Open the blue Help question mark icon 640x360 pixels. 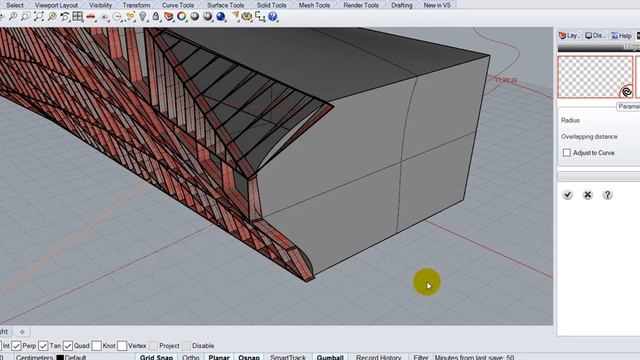point(273,17)
